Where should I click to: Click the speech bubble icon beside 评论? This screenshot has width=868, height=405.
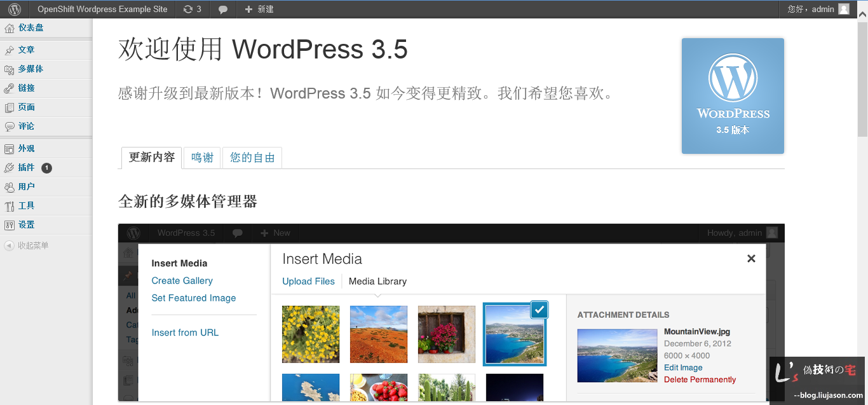tap(9, 127)
